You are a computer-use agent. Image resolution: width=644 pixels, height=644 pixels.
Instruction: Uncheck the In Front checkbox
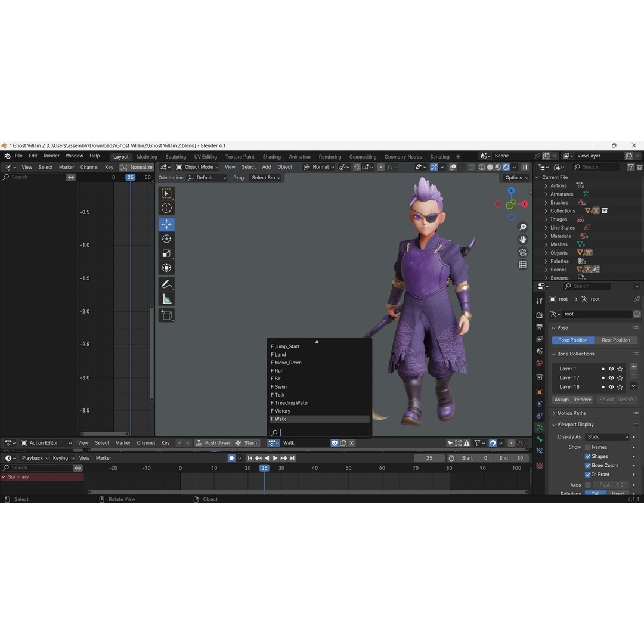pyautogui.click(x=588, y=475)
